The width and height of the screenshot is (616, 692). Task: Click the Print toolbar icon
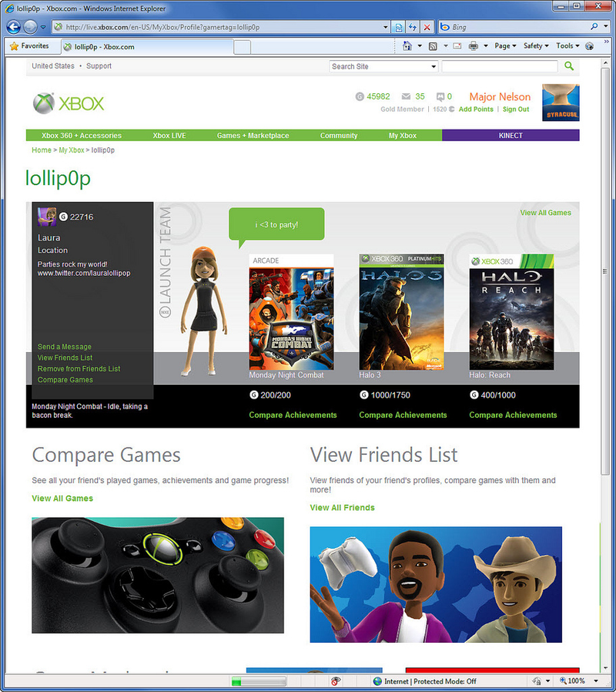coord(473,46)
